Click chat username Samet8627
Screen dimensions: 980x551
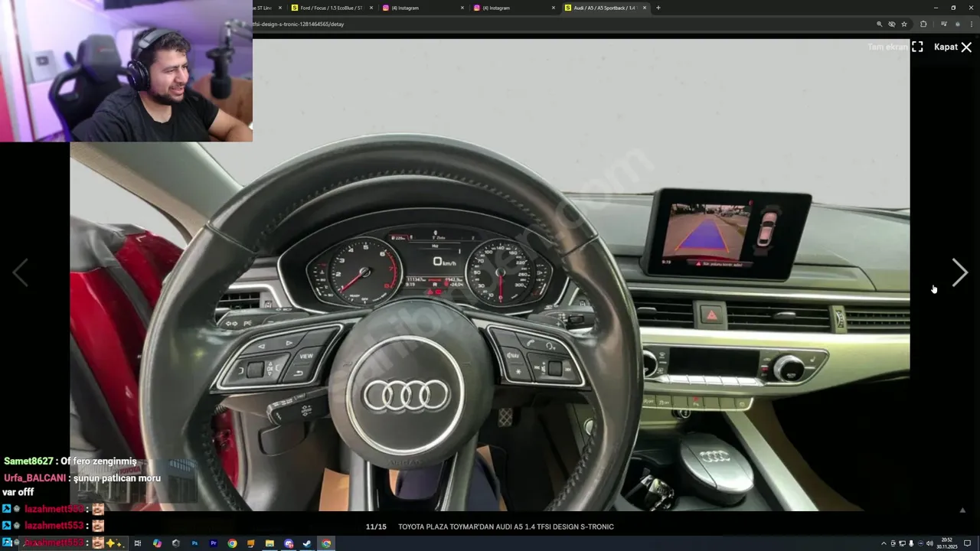[x=28, y=461]
